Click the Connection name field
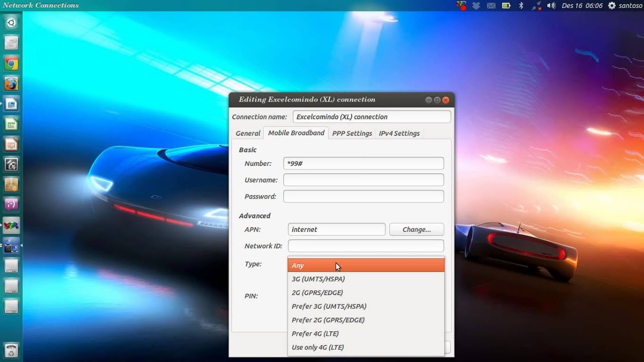The image size is (644, 362). click(372, 117)
